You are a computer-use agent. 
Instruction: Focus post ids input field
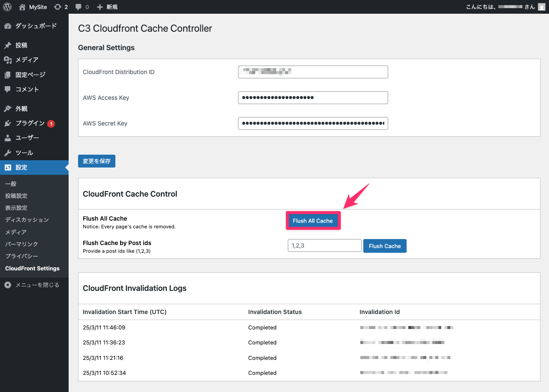[x=325, y=245]
